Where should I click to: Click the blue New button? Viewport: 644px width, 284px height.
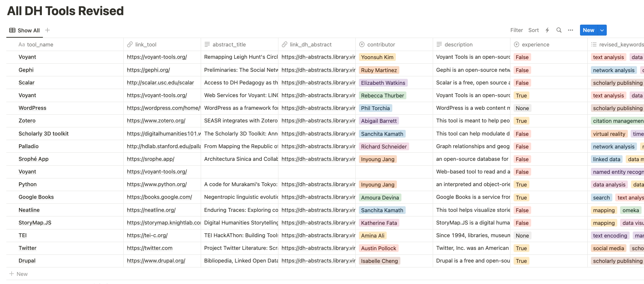[588, 30]
